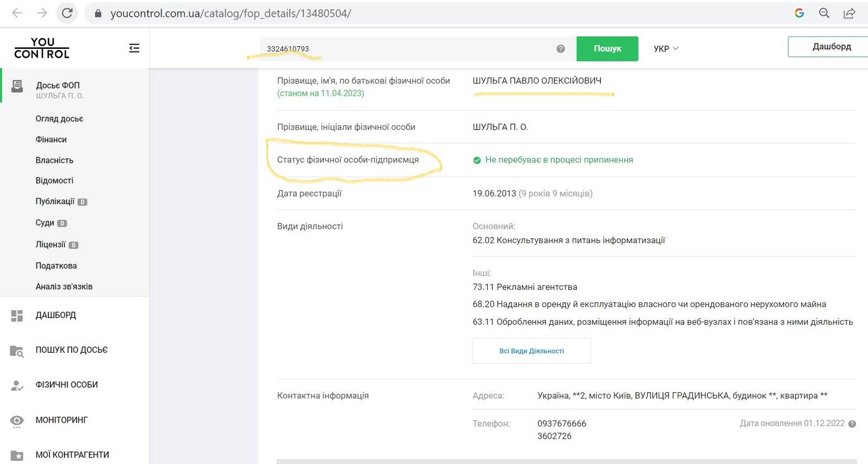
Task: Click the search field with code 3324610793
Action: click(407, 49)
